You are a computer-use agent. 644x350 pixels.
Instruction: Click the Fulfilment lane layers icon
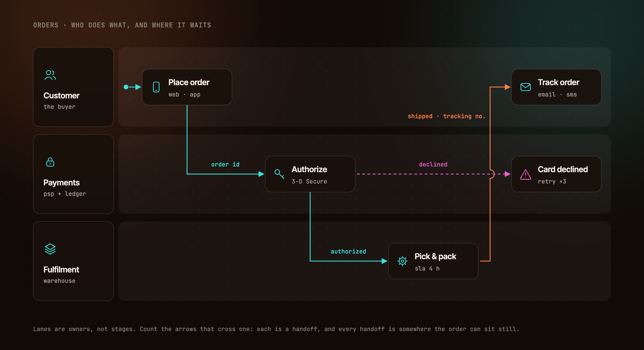[x=50, y=249]
